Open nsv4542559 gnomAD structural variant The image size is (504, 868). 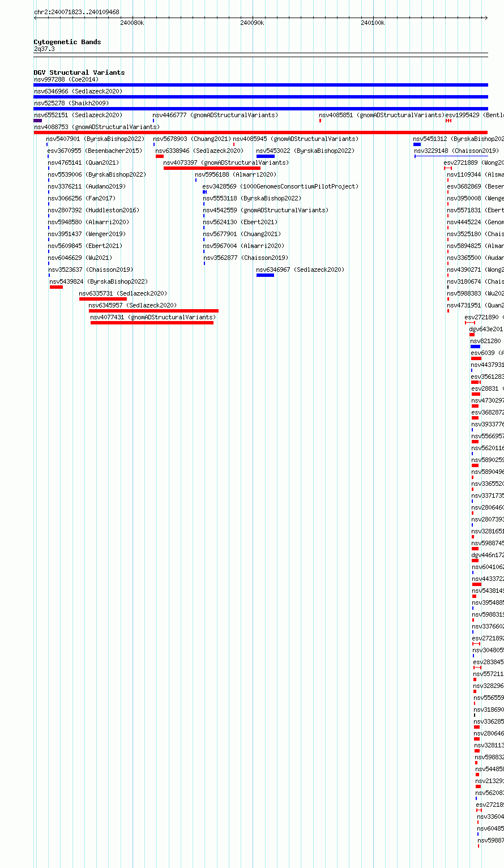[266, 210]
